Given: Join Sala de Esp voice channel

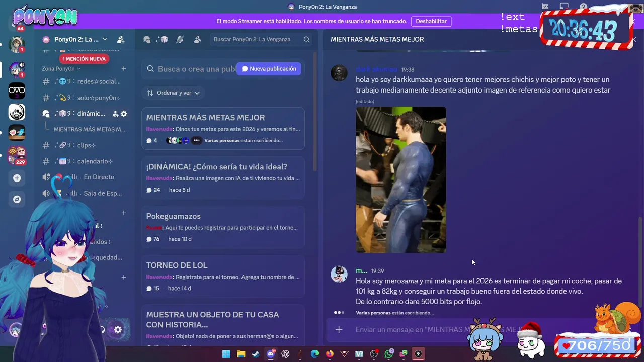Looking at the screenshot, I should pyautogui.click(x=84, y=193).
